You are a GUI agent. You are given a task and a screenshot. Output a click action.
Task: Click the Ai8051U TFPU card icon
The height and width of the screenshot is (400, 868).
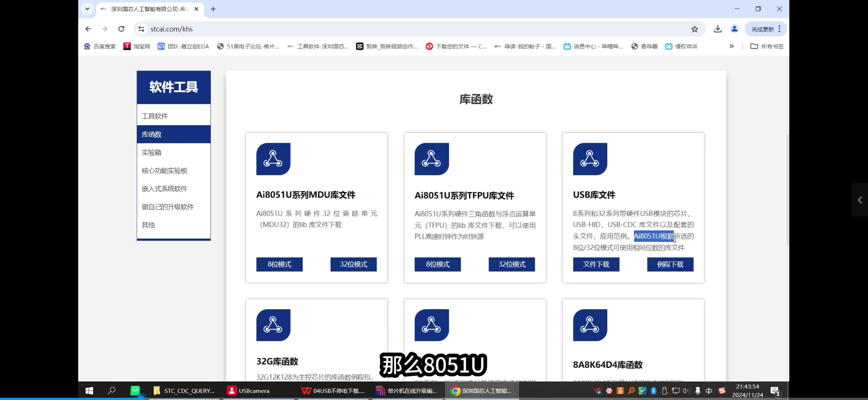coord(432,159)
